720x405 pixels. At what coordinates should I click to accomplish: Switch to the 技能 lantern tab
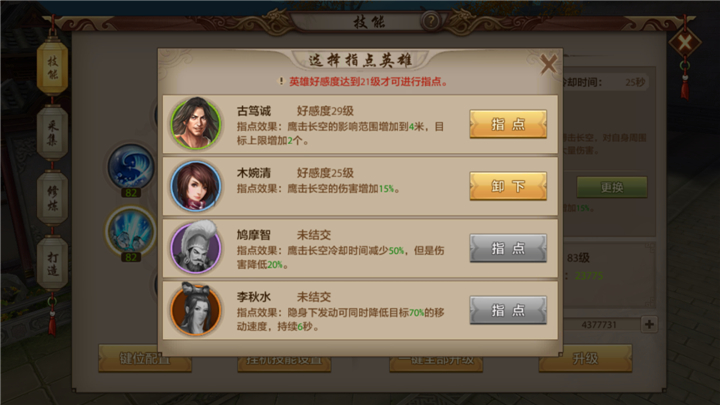52,67
